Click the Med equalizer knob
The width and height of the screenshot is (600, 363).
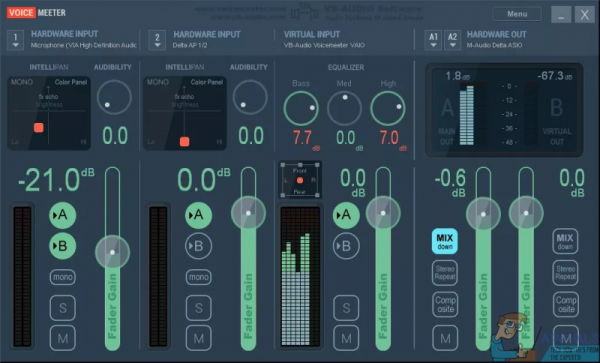coord(344,108)
